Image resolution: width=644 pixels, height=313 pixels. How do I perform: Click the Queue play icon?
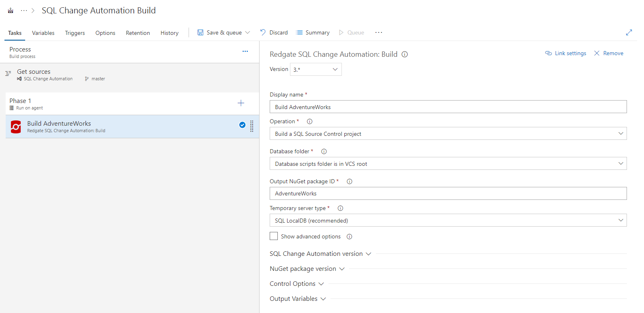(x=341, y=32)
